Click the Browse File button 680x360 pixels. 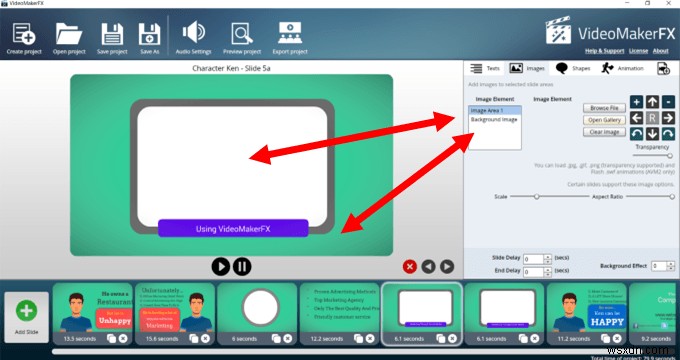pyautogui.click(x=604, y=108)
